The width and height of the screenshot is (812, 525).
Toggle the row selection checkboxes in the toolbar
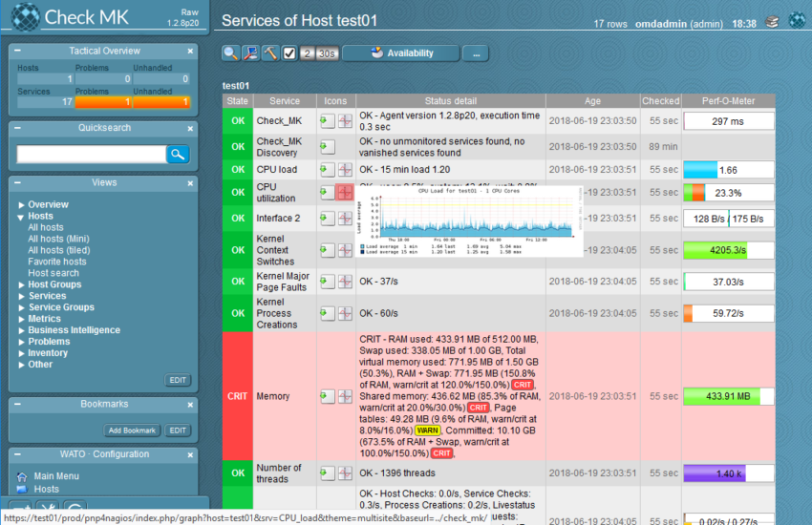[x=289, y=53]
